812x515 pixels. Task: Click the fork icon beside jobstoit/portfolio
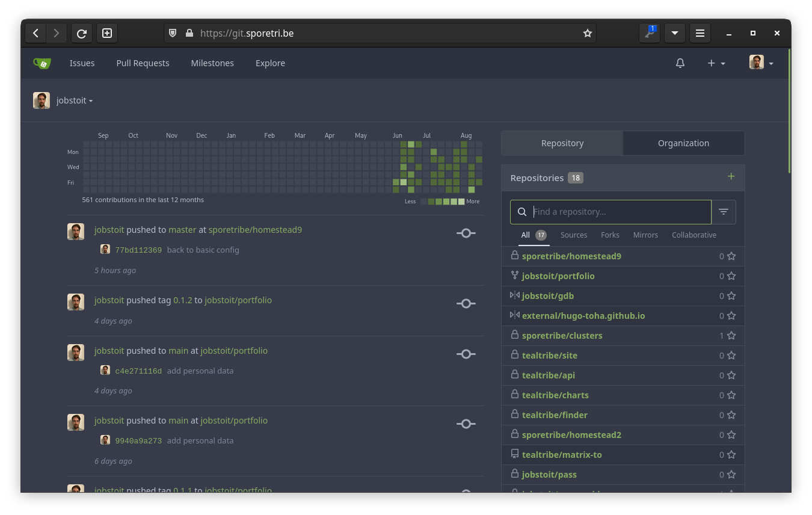click(515, 276)
